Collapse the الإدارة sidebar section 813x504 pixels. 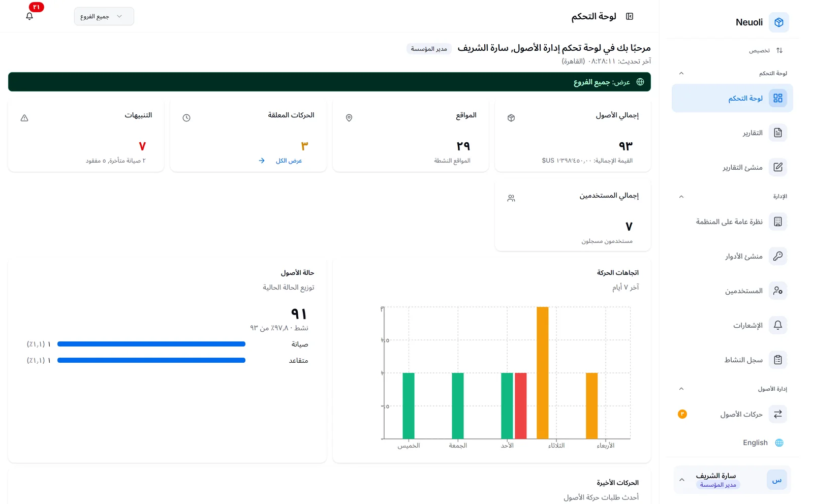point(681,197)
